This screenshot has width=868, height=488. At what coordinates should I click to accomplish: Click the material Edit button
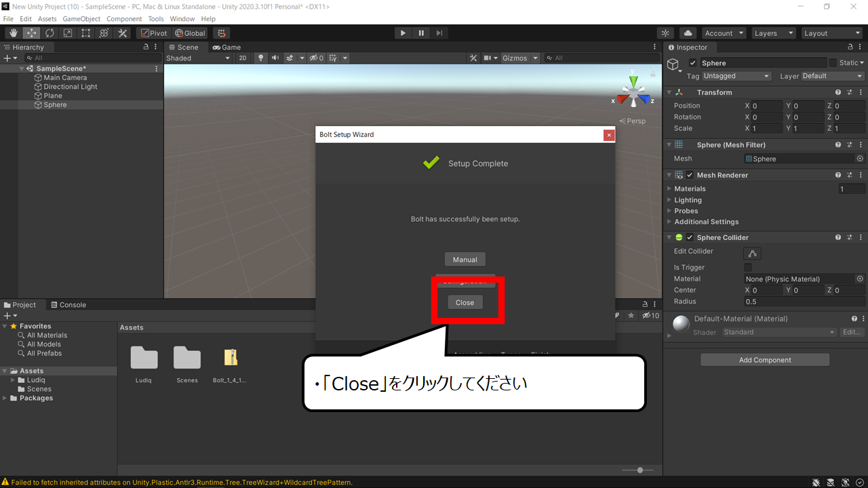(x=852, y=332)
